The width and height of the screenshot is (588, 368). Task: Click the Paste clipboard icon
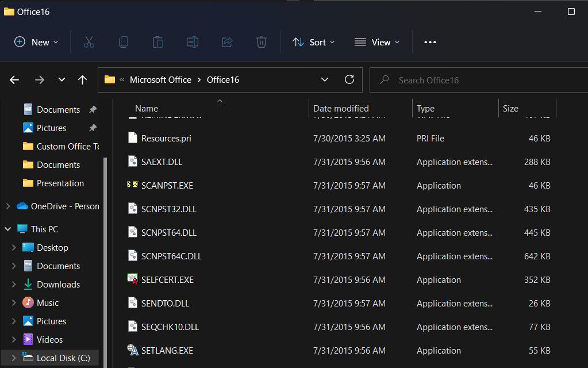(157, 42)
